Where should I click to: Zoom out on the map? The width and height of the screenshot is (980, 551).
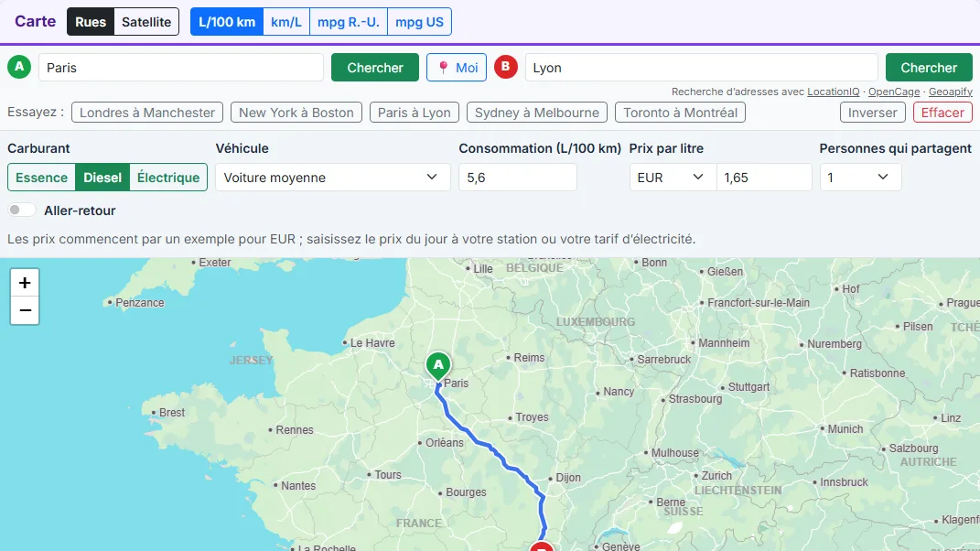click(x=25, y=310)
